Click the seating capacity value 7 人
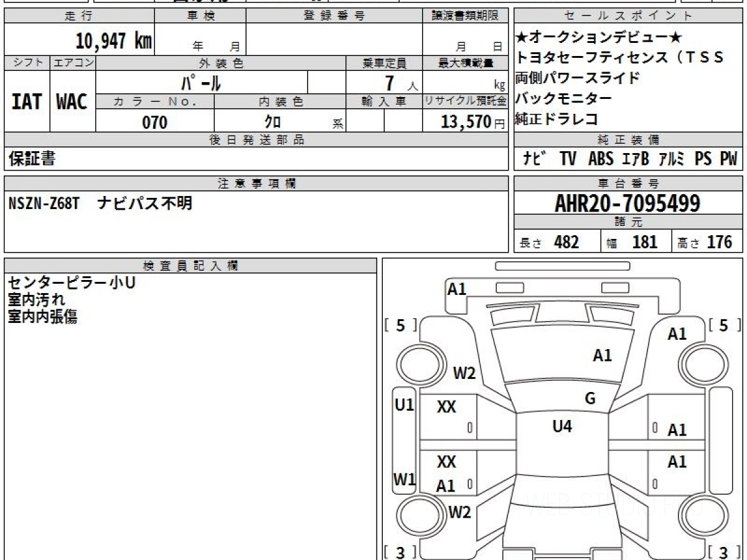747x560 pixels. [x=401, y=83]
